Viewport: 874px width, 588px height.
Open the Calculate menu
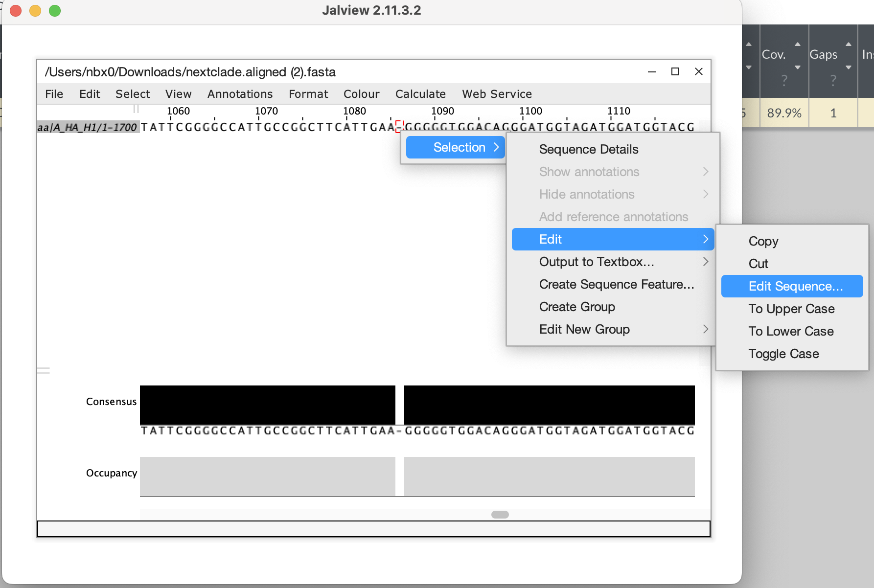420,94
